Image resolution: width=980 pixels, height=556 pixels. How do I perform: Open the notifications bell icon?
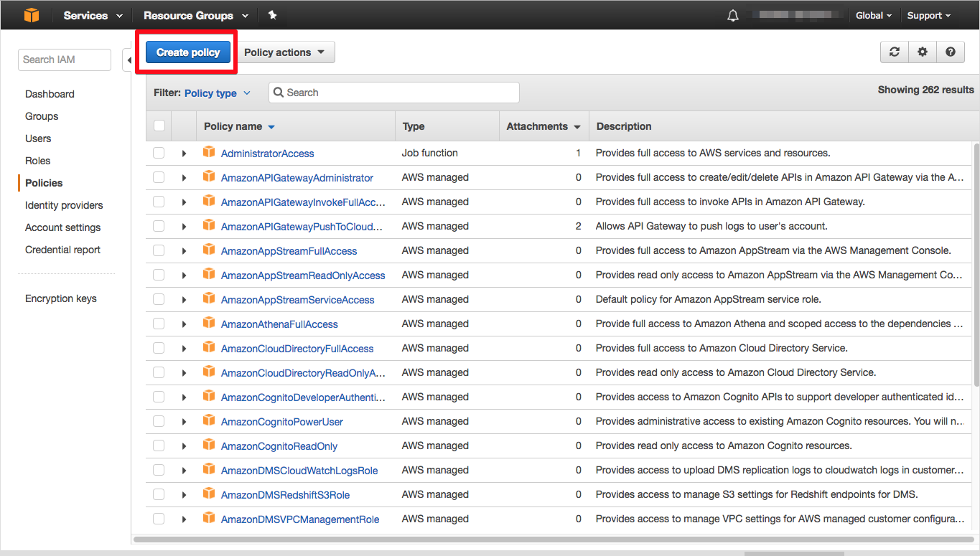click(732, 16)
